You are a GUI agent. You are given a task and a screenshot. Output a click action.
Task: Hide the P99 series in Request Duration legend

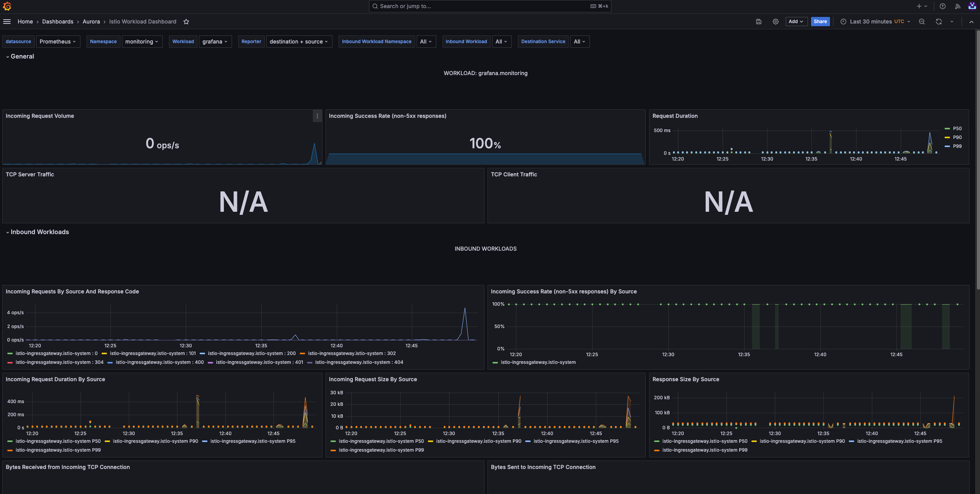pyautogui.click(x=957, y=146)
